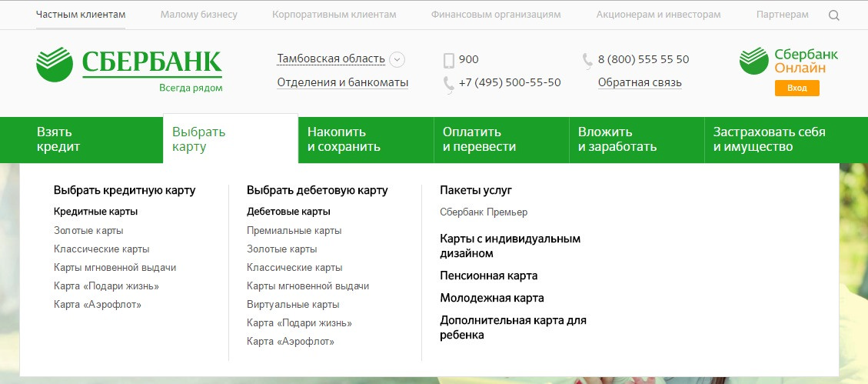868x384 pixels.
Task: Click the mobile phone icon beside 900
Action: click(x=449, y=60)
